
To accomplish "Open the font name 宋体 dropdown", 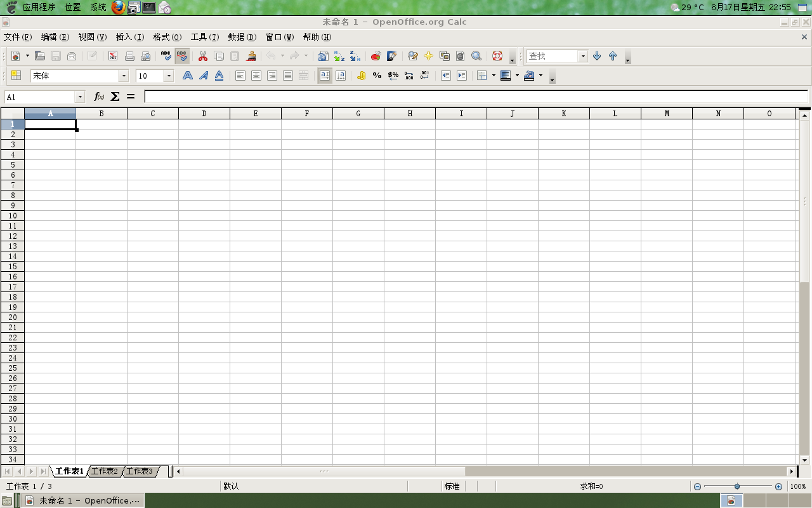I will coord(124,76).
